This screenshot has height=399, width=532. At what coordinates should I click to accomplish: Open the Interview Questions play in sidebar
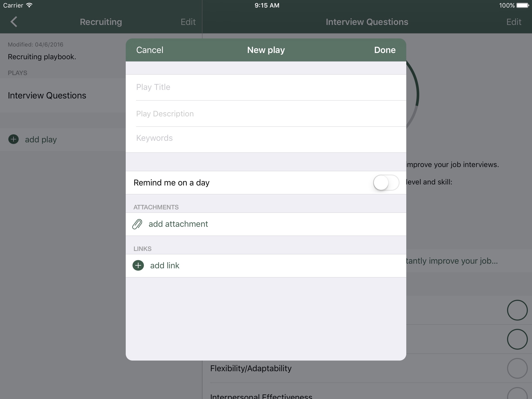pyautogui.click(x=47, y=96)
